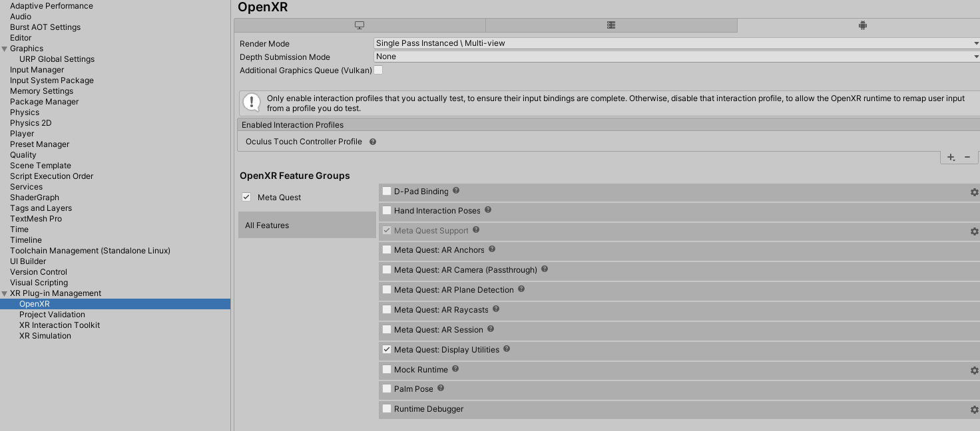Open the Depth Submission Mode dropdown

674,57
